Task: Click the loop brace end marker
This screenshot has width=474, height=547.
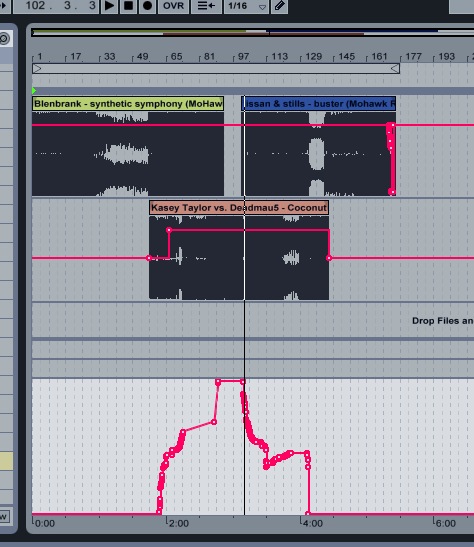Action: [395, 68]
